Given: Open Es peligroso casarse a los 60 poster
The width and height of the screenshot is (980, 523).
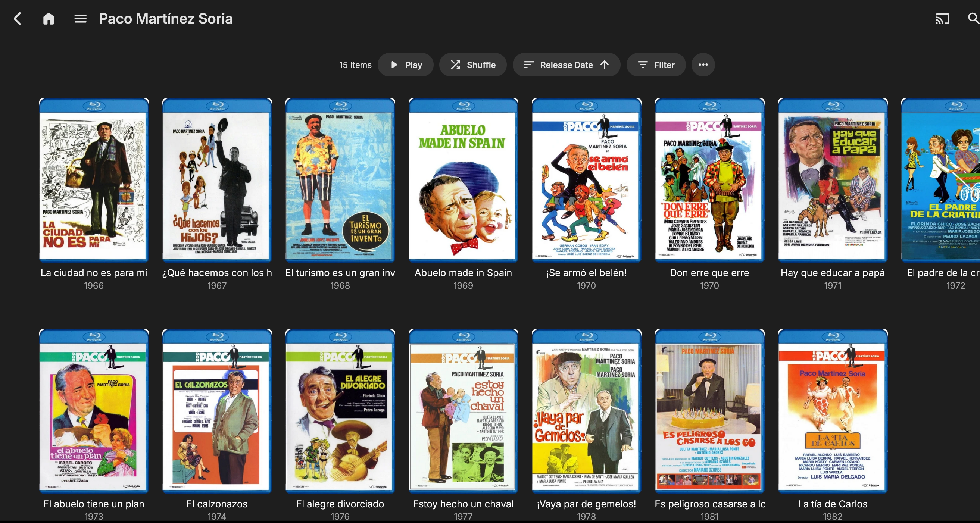Looking at the screenshot, I should 709,411.
